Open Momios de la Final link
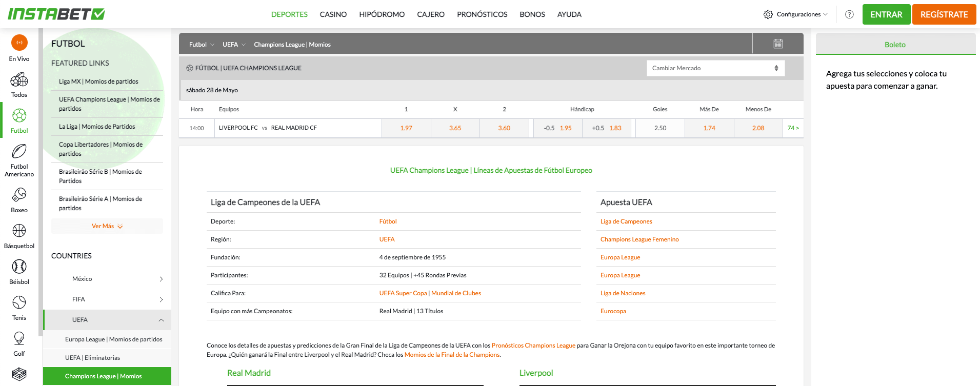 pyautogui.click(x=452, y=355)
